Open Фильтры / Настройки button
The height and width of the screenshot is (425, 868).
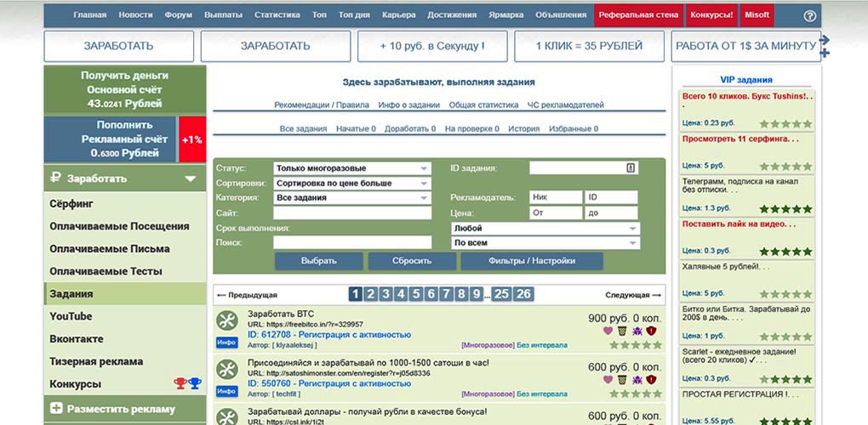pyautogui.click(x=532, y=261)
